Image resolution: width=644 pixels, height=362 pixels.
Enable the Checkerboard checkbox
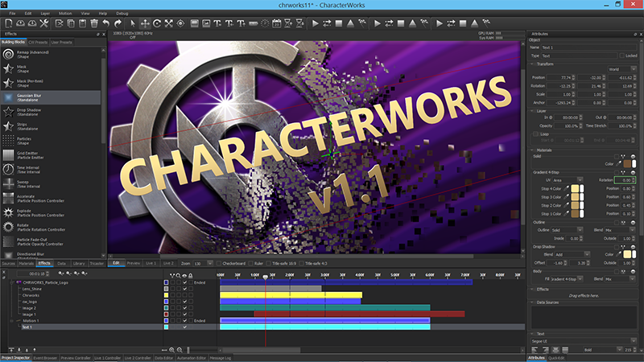click(x=219, y=263)
